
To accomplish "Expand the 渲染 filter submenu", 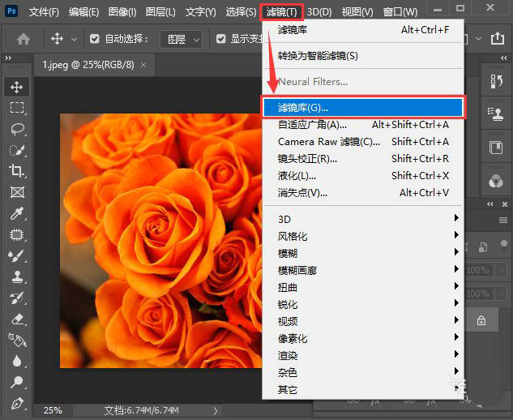I will tap(363, 355).
